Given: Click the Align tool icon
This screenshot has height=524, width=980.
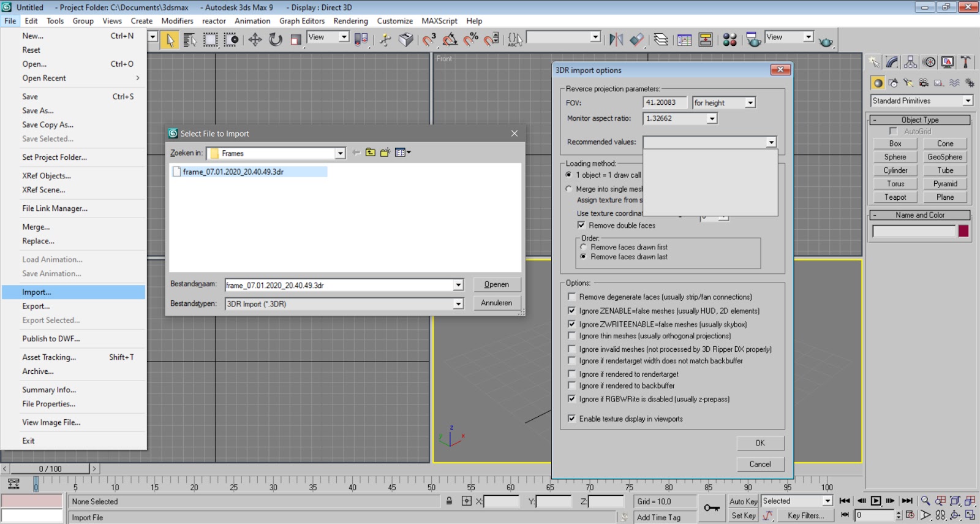Looking at the screenshot, I should [x=637, y=40].
